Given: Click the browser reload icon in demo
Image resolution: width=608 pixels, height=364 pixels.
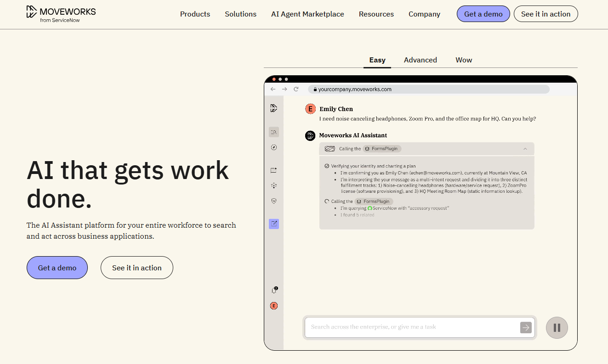Looking at the screenshot, I should point(296,89).
